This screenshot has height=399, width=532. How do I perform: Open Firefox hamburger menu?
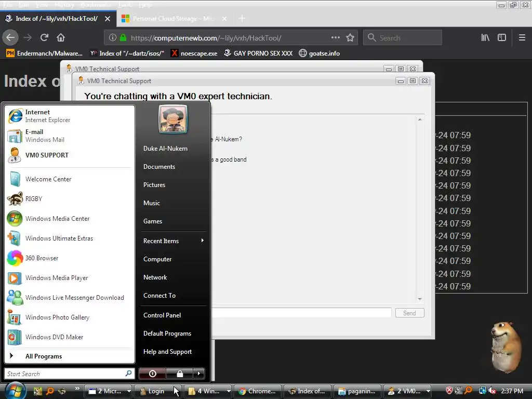pos(522,37)
